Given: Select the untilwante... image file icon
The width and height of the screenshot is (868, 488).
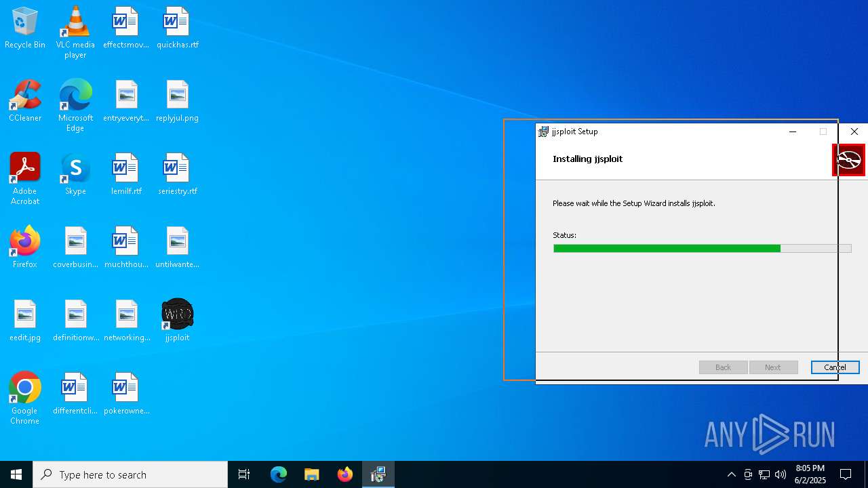Looking at the screenshot, I should pos(177,247).
